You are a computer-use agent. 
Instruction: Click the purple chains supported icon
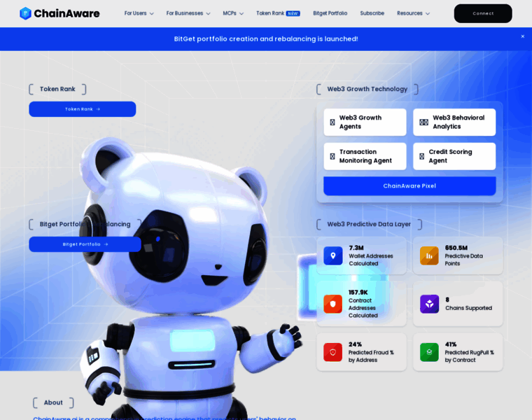[429, 304]
